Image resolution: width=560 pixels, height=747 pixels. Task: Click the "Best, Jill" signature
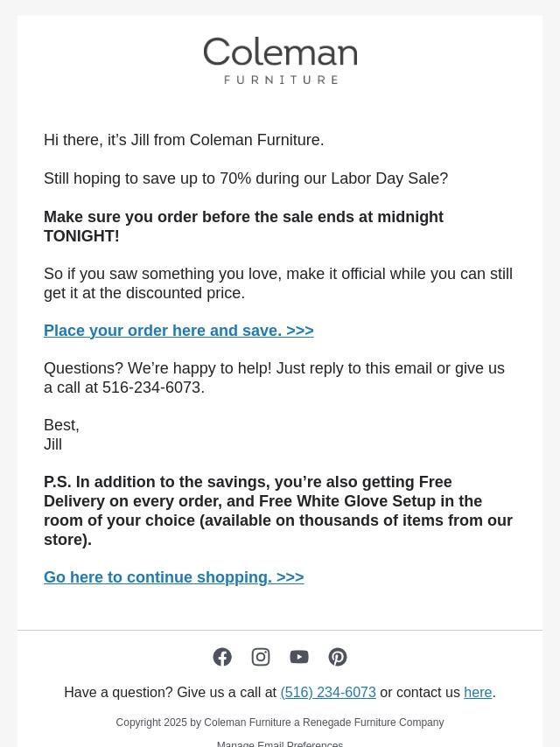pyautogui.click(x=61, y=435)
